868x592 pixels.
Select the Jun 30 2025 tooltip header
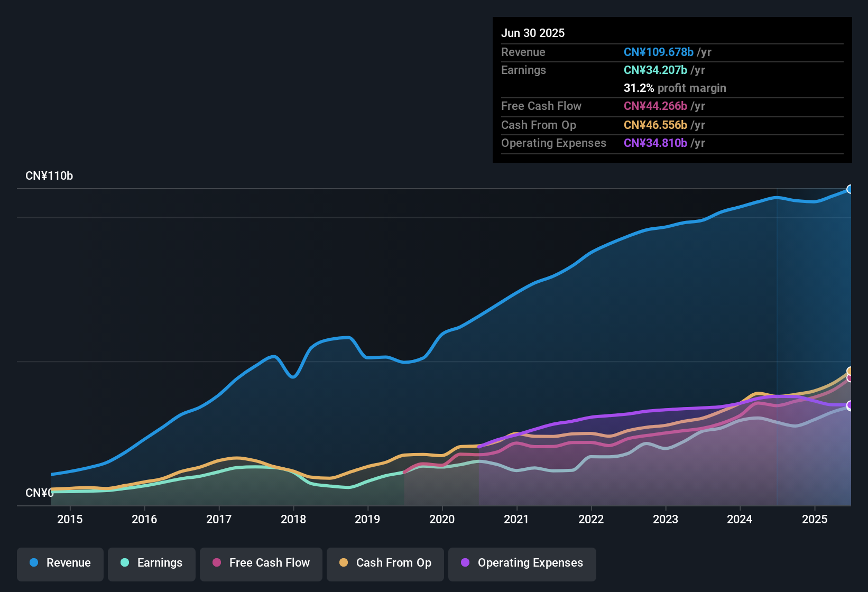[533, 33]
